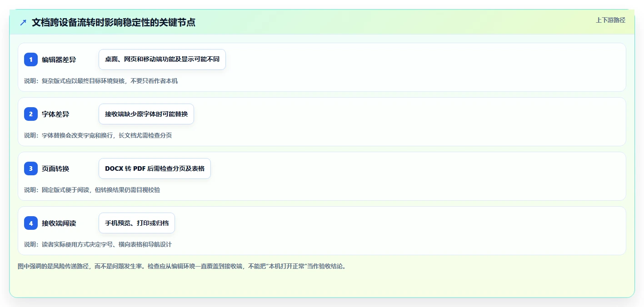Click the 桌面、网页和移动端功能及显示可能不同 chip
The image size is (644, 307).
click(162, 59)
